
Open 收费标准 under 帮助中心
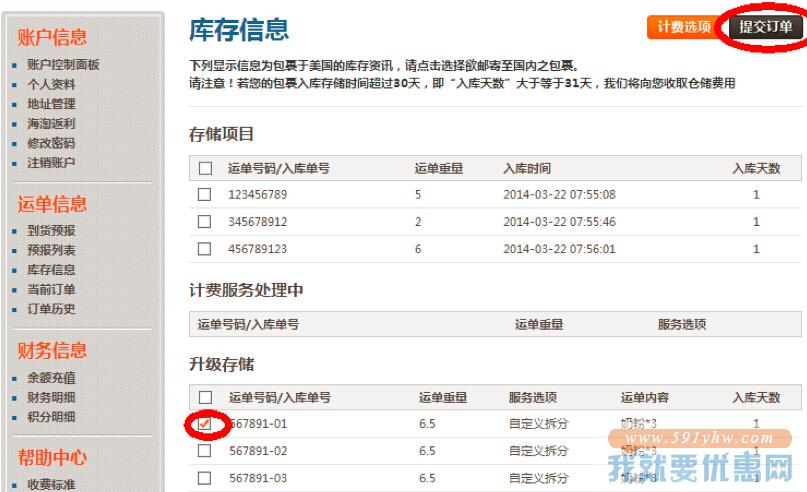click(51, 485)
